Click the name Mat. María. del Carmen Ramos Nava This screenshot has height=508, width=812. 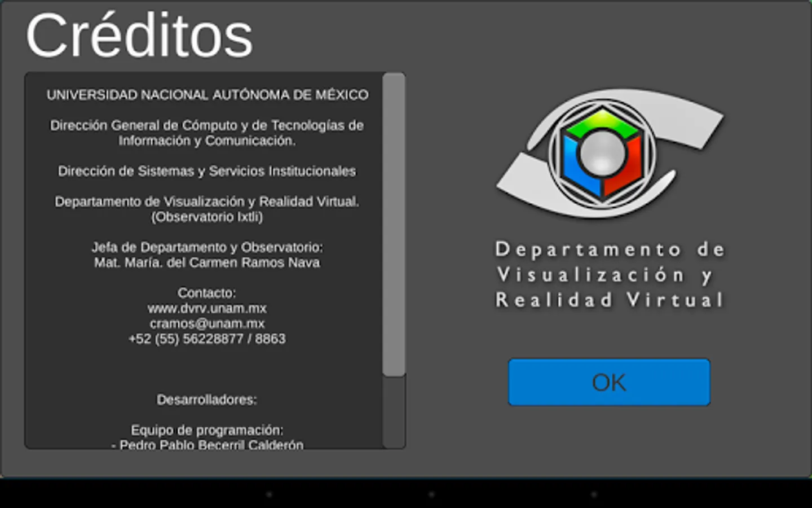point(207,262)
